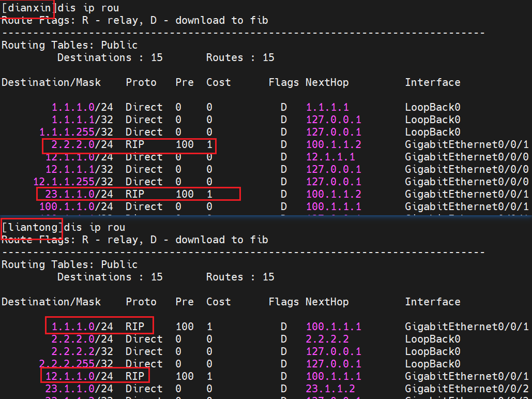Click next hop address 2.2.2.2

tap(327, 339)
